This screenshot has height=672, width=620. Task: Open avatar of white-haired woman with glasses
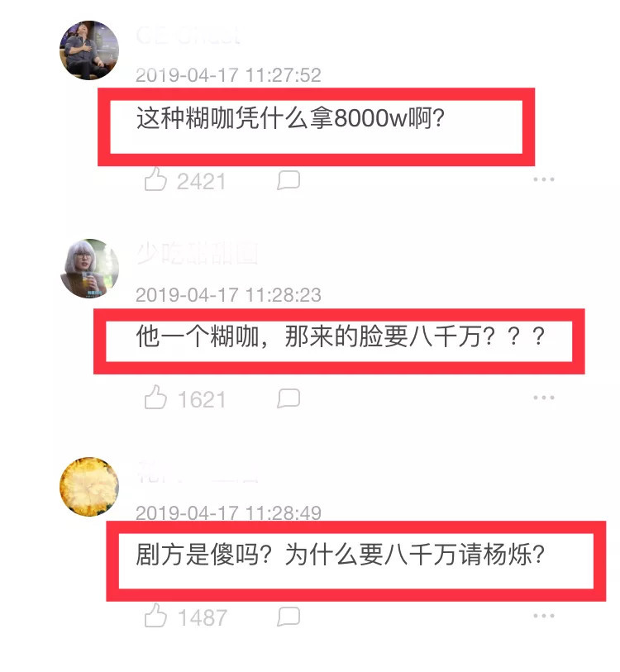click(88, 269)
